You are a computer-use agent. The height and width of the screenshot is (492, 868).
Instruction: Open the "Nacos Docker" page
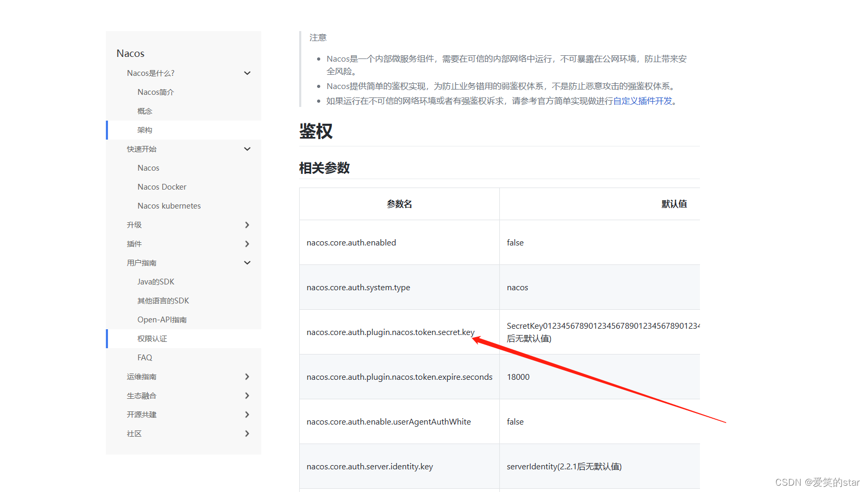point(162,186)
